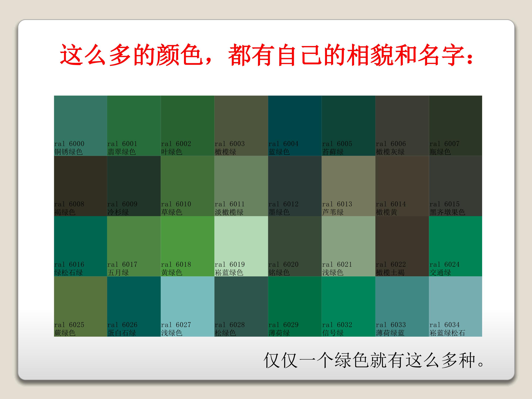Viewport: 532px width, 399px height.
Task: Select the ral 6032 信号绿 swatch
Action: tap(349, 307)
